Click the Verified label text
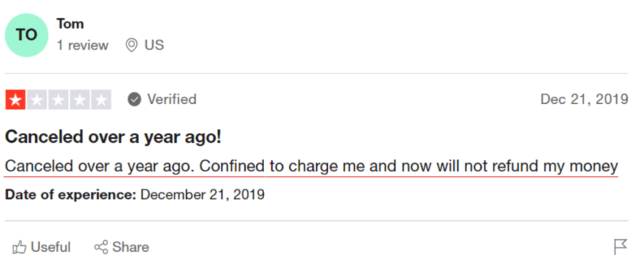This screenshot has height=265, width=644. click(172, 99)
